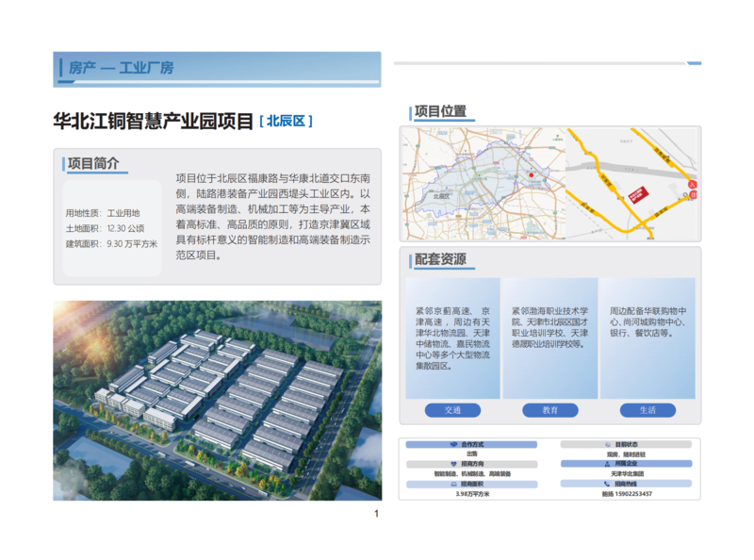Click the phone number 15902253457

coord(633,494)
